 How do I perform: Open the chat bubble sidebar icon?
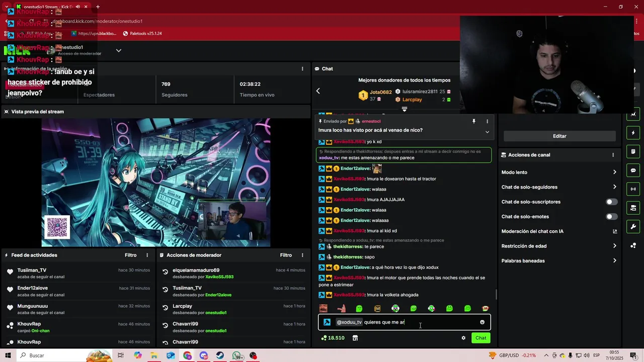(633, 170)
